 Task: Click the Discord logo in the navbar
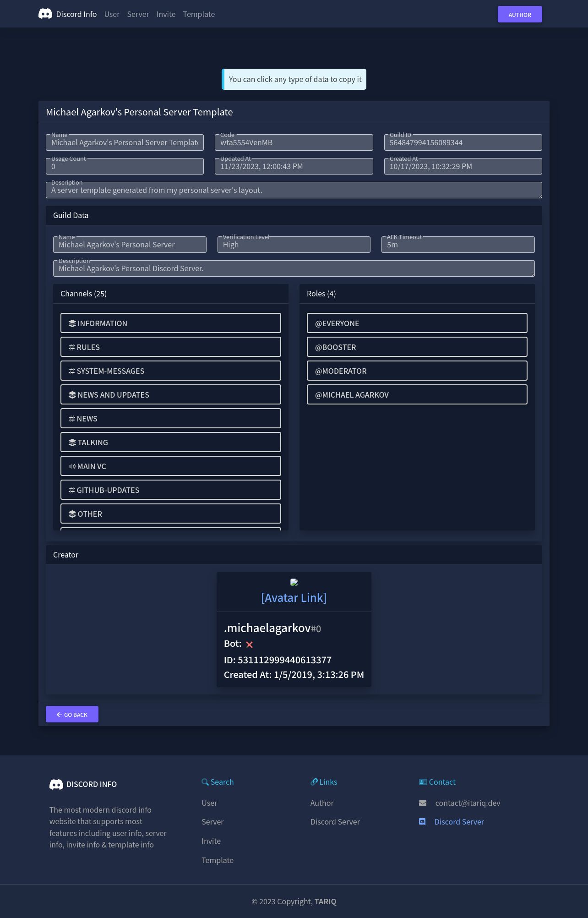pyautogui.click(x=45, y=14)
